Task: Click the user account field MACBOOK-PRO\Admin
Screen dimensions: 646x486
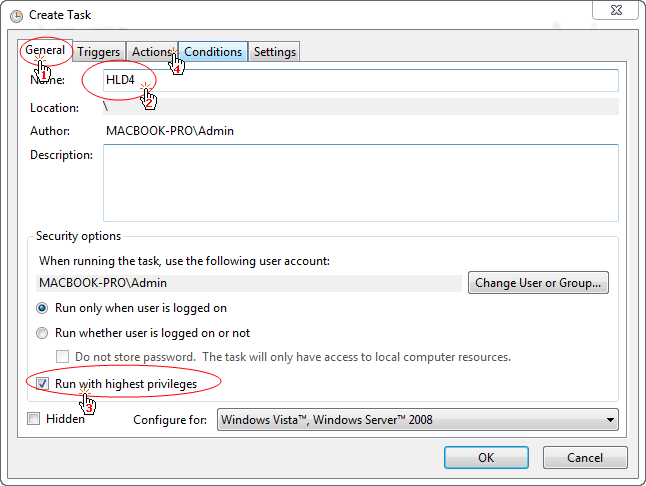Action: point(248,283)
